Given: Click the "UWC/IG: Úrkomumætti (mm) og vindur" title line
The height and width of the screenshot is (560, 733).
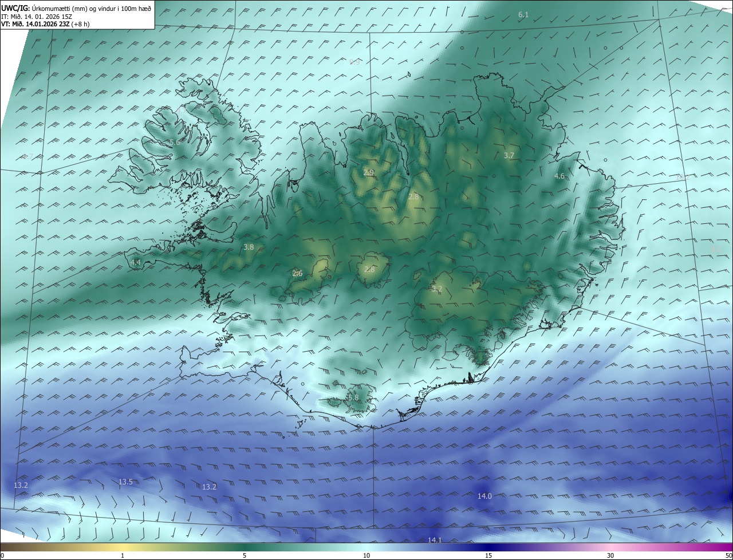Looking at the screenshot, I should coord(76,9).
